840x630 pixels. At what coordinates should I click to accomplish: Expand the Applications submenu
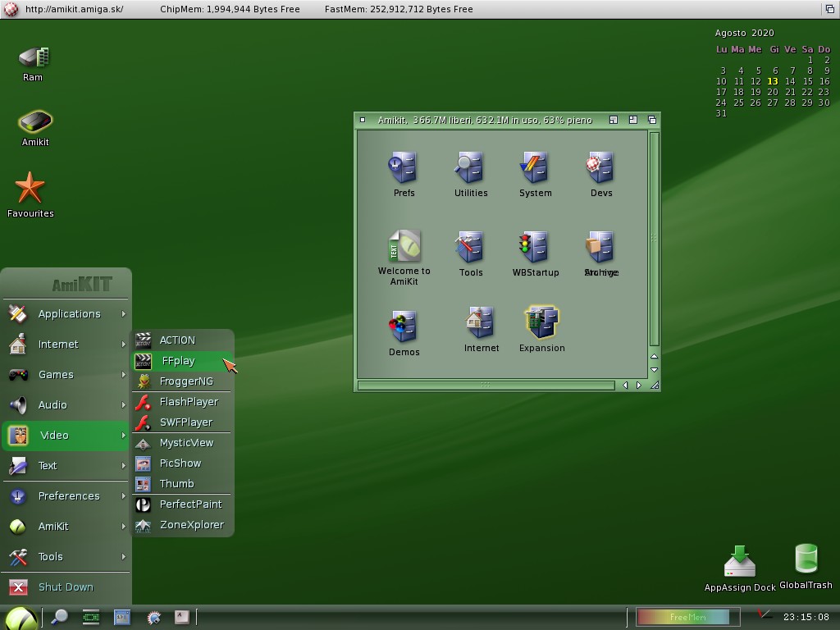click(x=69, y=314)
